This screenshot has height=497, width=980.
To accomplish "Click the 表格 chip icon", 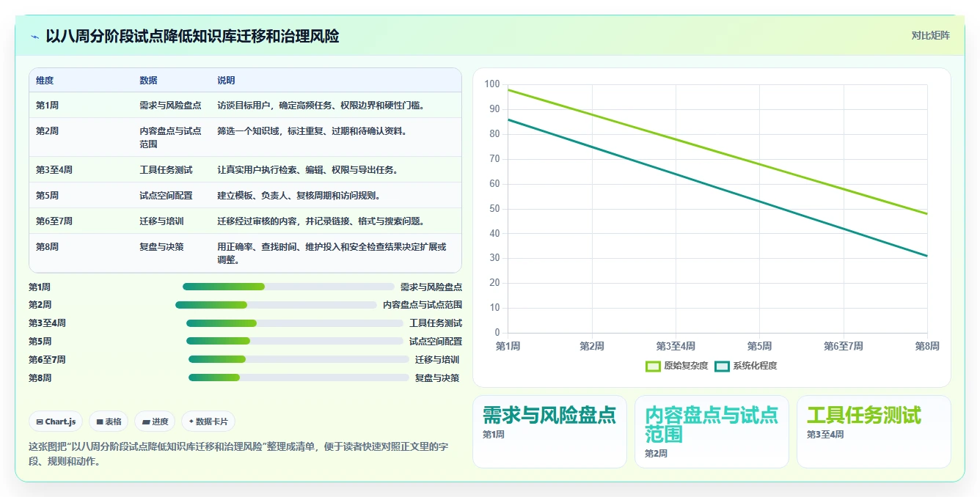I will 100,421.
